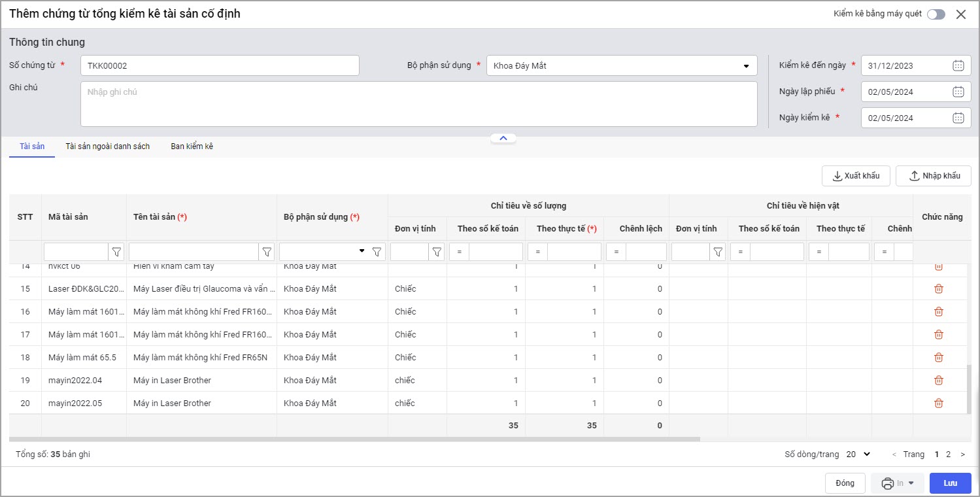Image resolution: width=980 pixels, height=497 pixels.
Task: Expand Bộ phận sử dụng dropdown Khoa Đáy Mắt
Action: pos(746,65)
